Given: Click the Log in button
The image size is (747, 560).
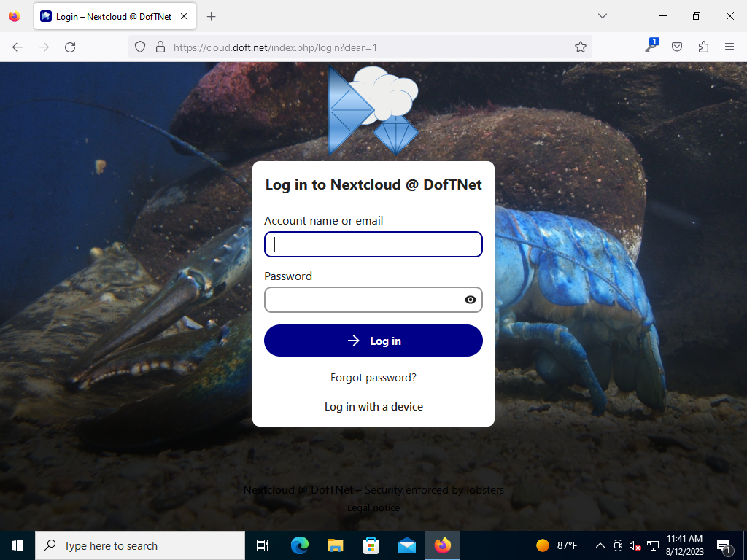Looking at the screenshot, I should point(373,341).
